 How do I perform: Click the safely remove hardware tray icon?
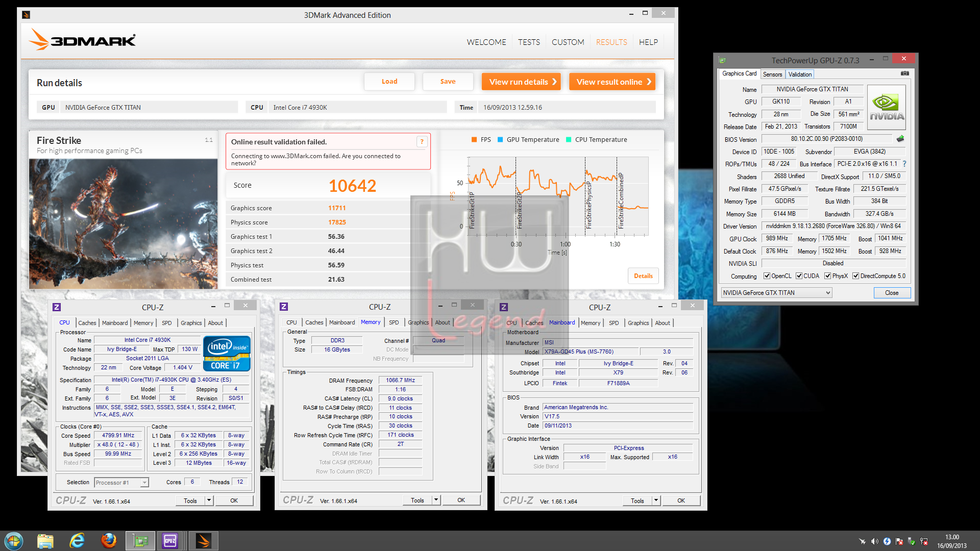912,541
